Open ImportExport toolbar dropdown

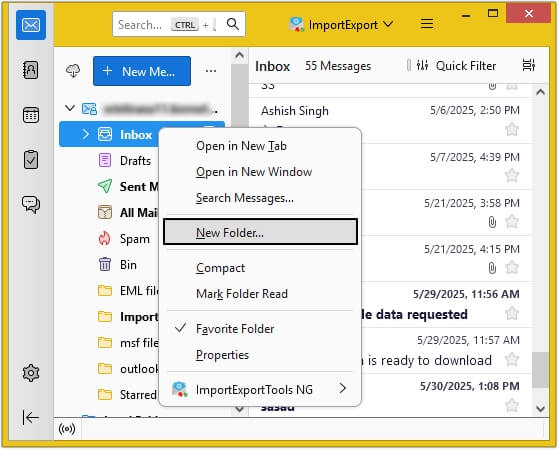[x=341, y=25]
